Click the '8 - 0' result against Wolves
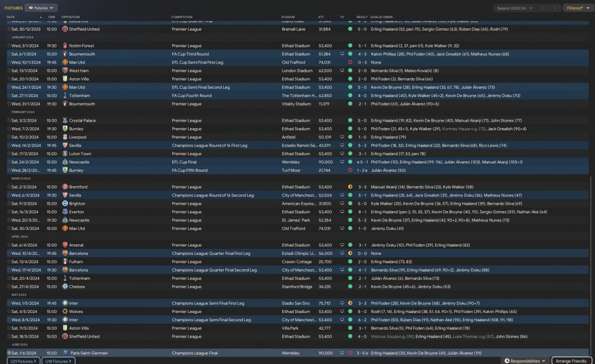 click(x=362, y=312)
